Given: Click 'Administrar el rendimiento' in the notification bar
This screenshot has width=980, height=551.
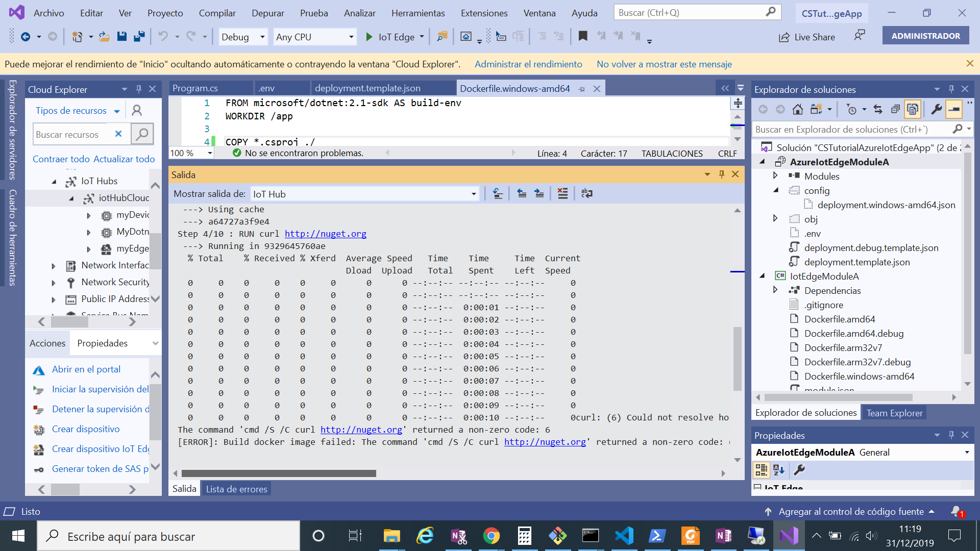Looking at the screenshot, I should pos(528,64).
